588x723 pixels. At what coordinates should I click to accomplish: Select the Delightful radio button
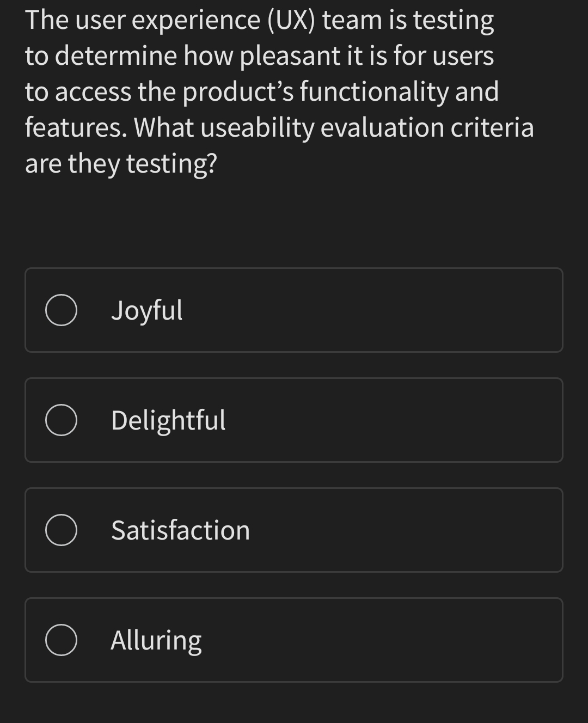point(62,420)
